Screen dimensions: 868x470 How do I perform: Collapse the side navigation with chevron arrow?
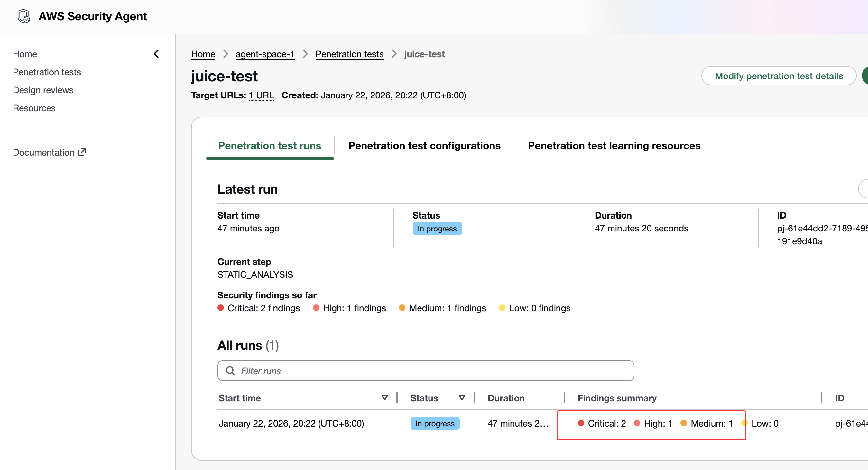coord(156,54)
